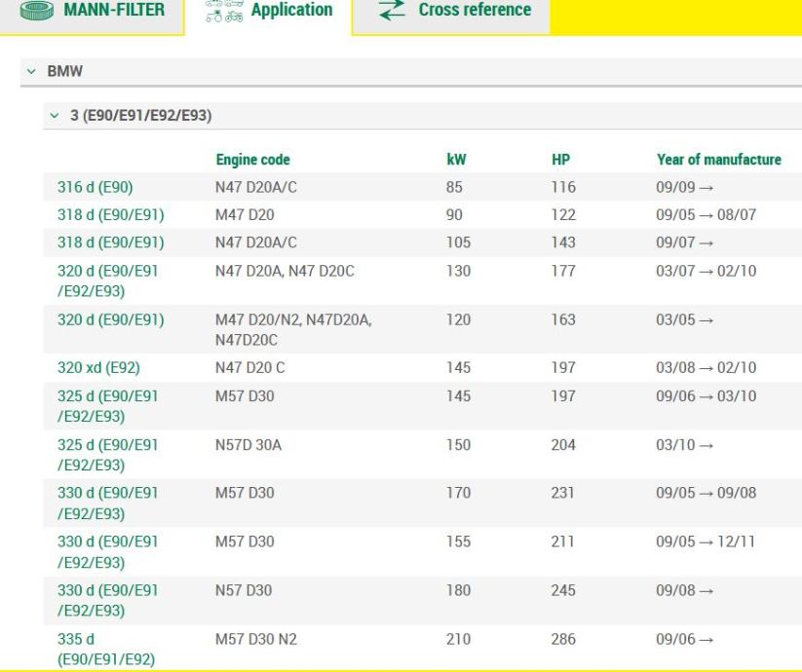
Task: Click the 320 d (E90/E91) 120 kW link
Action: click(x=109, y=319)
